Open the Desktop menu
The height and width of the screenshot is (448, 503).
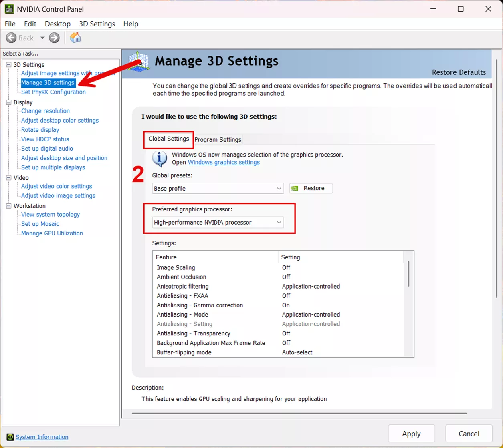[x=57, y=24]
